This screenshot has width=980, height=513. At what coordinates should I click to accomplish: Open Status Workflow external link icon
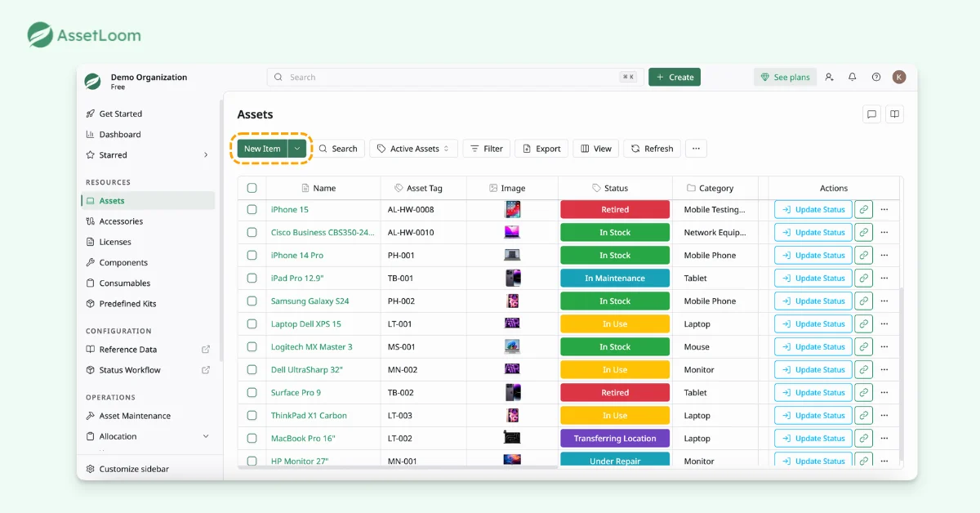click(x=206, y=370)
